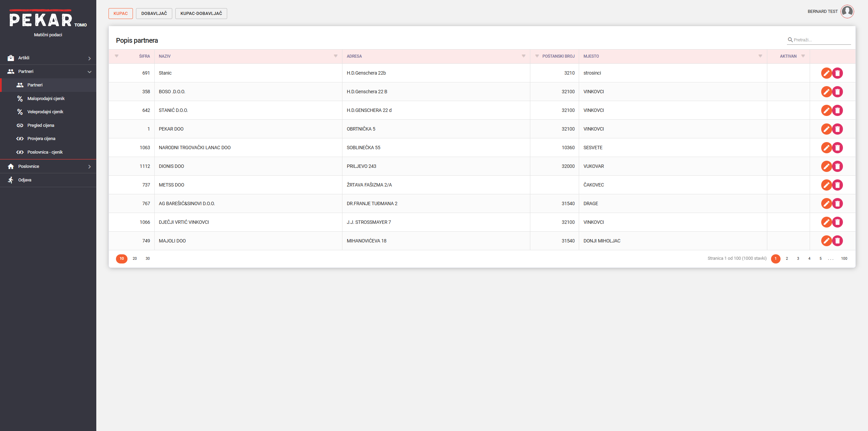This screenshot has width=868, height=431.
Task: Edit the DIONIS DOO partner entry
Action: point(826,166)
